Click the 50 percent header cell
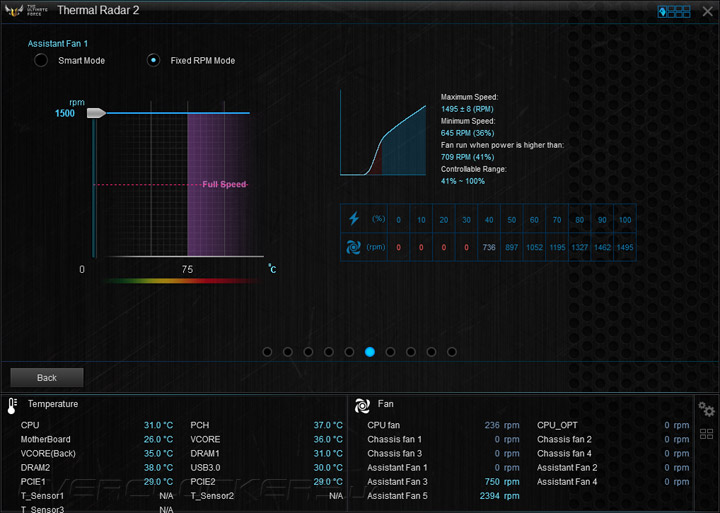 point(512,220)
